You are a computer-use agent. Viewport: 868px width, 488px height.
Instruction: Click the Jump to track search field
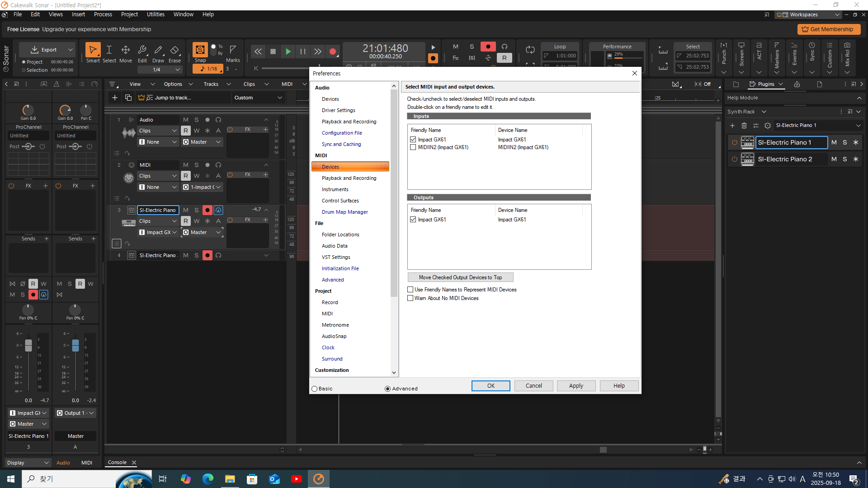183,98
